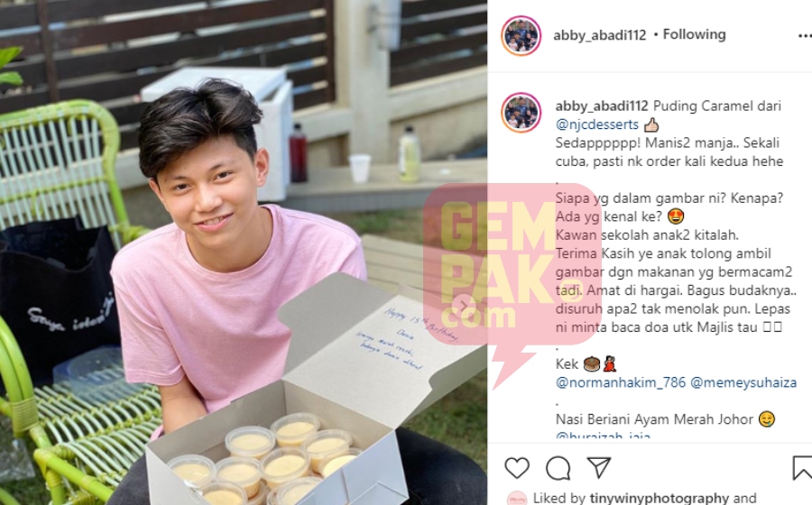The image size is (812, 505).
Task: Open the @normanhakim_786 profile mention
Action: tap(621, 382)
